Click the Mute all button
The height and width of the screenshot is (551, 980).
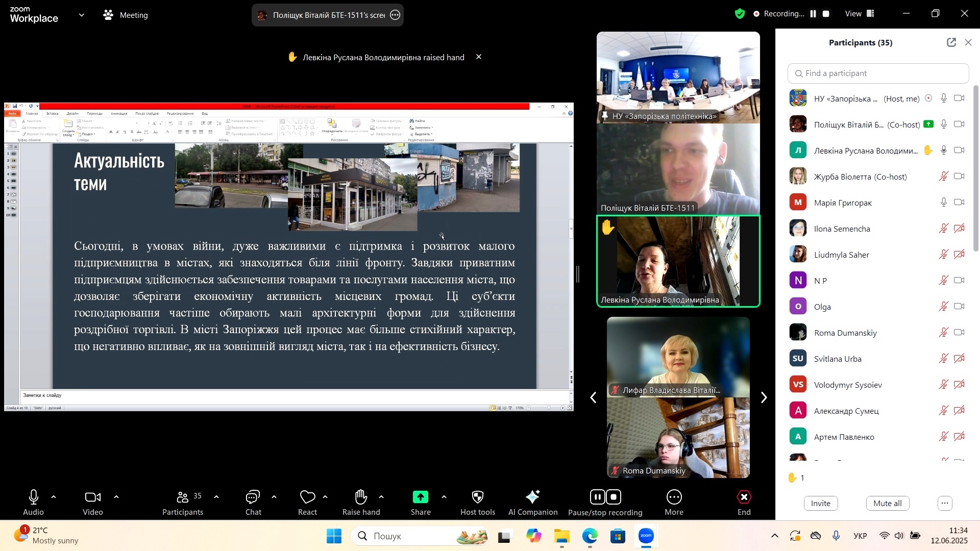(x=887, y=504)
